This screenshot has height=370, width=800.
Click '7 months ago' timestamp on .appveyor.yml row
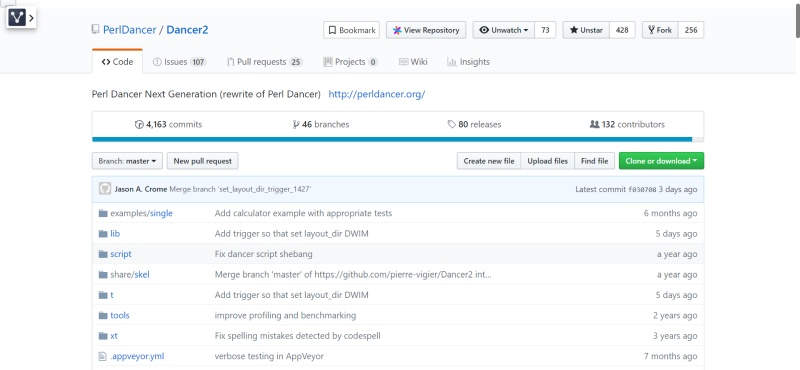coord(670,356)
